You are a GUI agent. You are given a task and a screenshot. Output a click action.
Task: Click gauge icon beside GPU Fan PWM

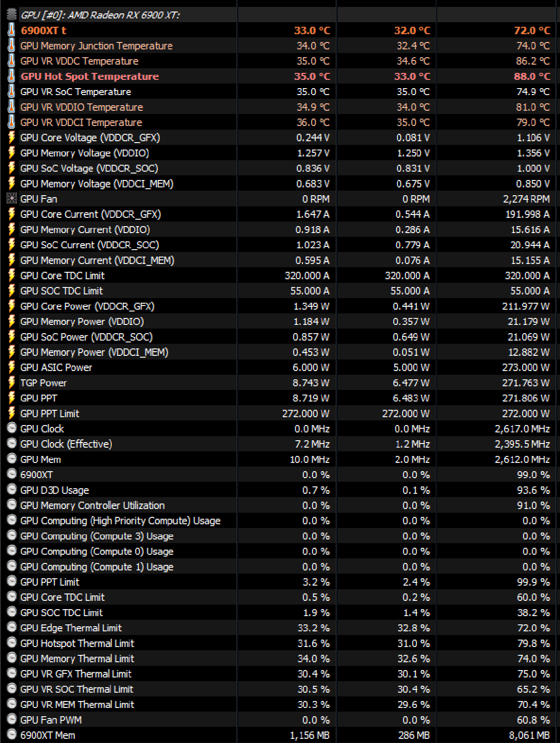(12, 719)
